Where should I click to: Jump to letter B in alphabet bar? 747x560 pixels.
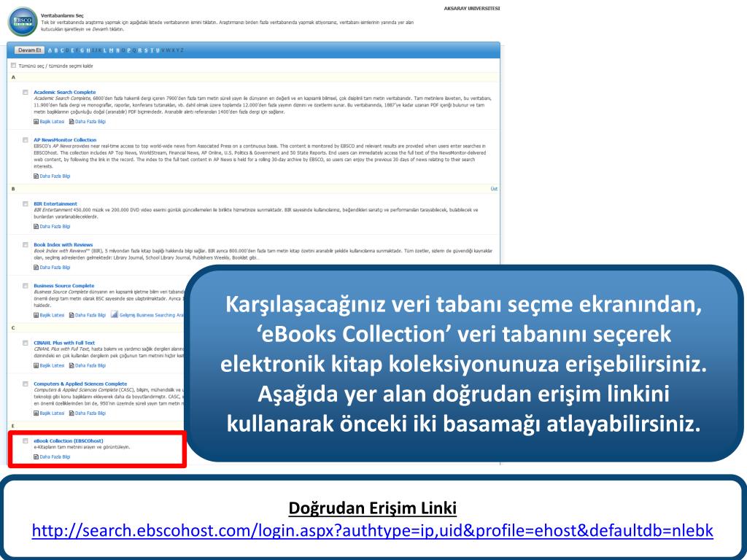click(x=55, y=50)
